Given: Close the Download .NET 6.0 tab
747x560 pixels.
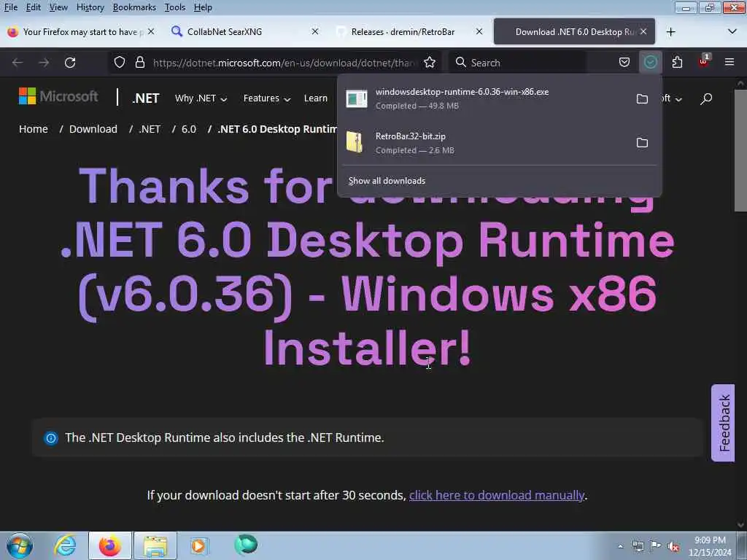Looking at the screenshot, I should pyautogui.click(x=643, y=31).
